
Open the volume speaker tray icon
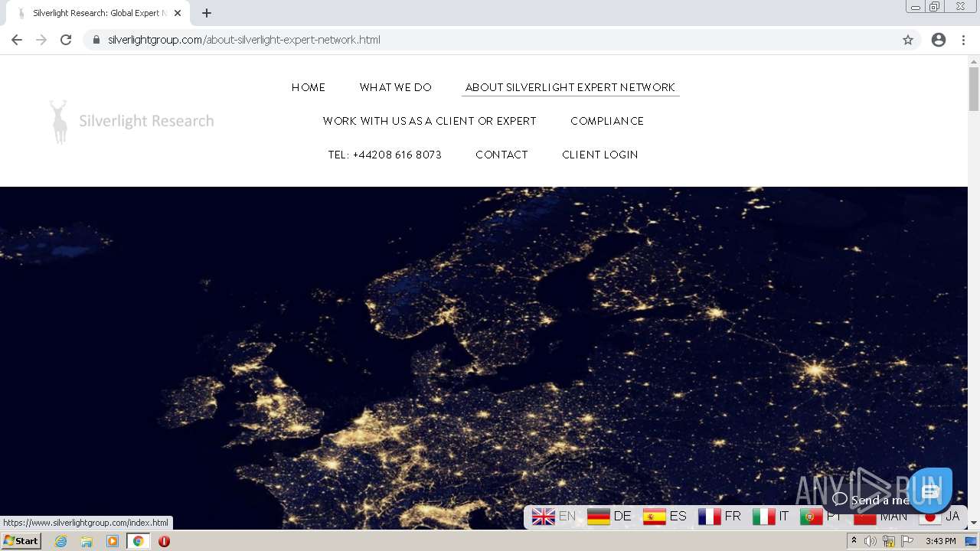pyautogui.click(x=871, y=541)
